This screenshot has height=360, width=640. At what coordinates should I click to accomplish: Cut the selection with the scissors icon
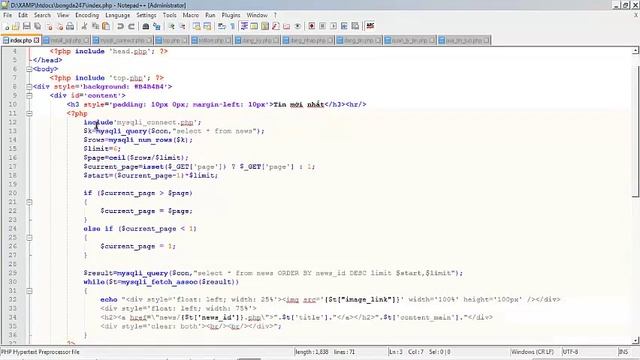[84, 27]
